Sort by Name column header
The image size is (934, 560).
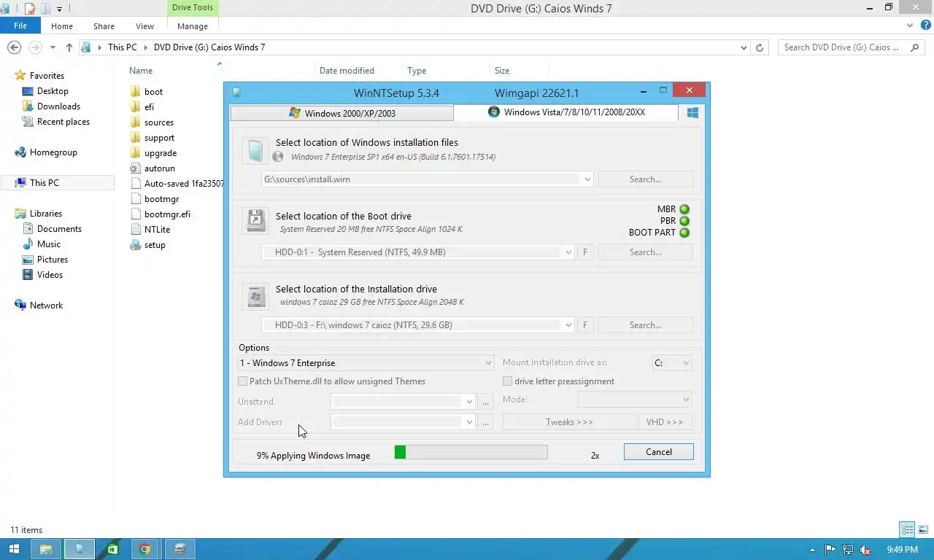[141, 71]
